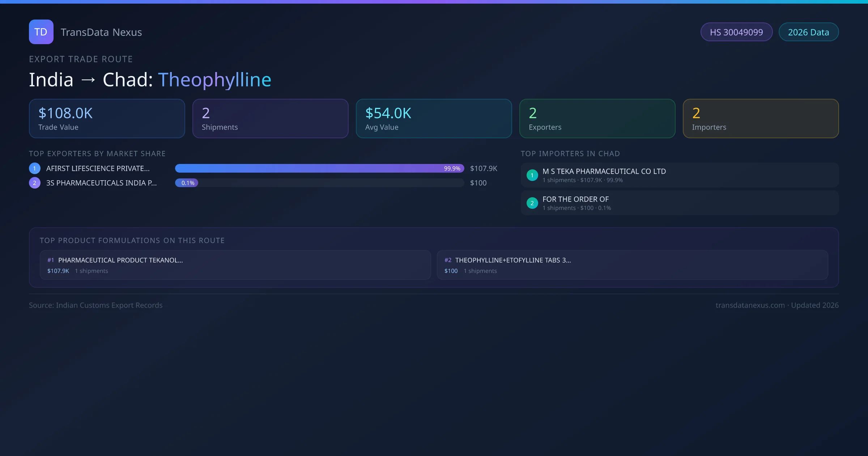Viewport: 868px width, 456px height.
Task: Click the #1 label on the TEKANOL product
Action: (x=51, y=260)
